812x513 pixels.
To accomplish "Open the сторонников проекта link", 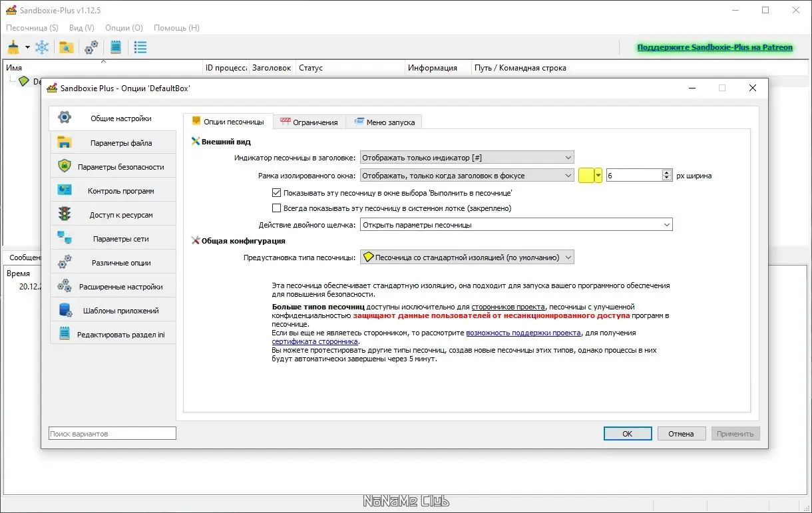I will pos(508,307).
